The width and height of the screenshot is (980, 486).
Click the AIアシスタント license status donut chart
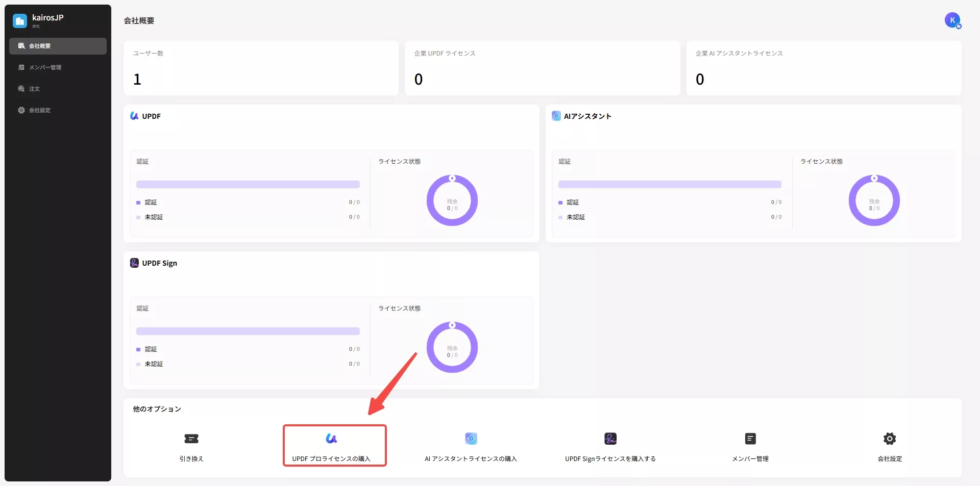click(x=874, y=200)
